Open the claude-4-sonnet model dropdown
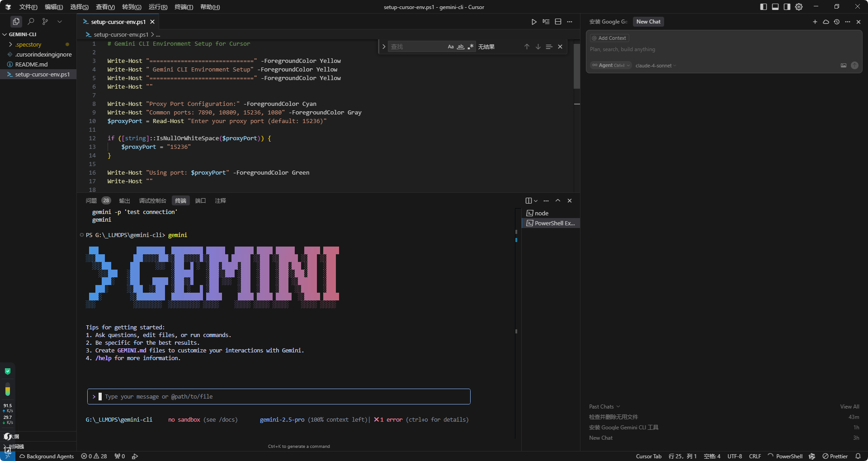The image size is (868, 461). [656, 66]
